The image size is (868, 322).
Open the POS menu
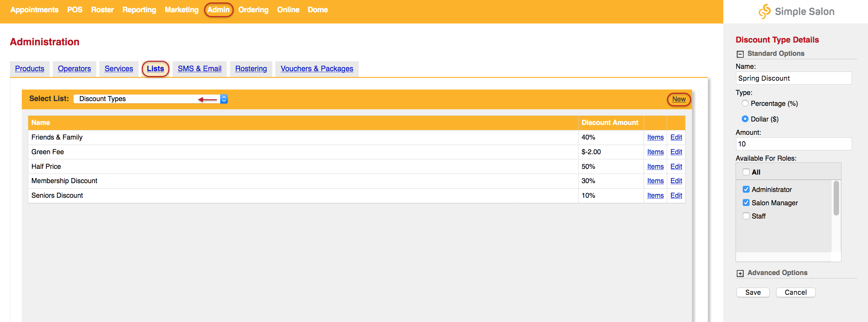75,10
